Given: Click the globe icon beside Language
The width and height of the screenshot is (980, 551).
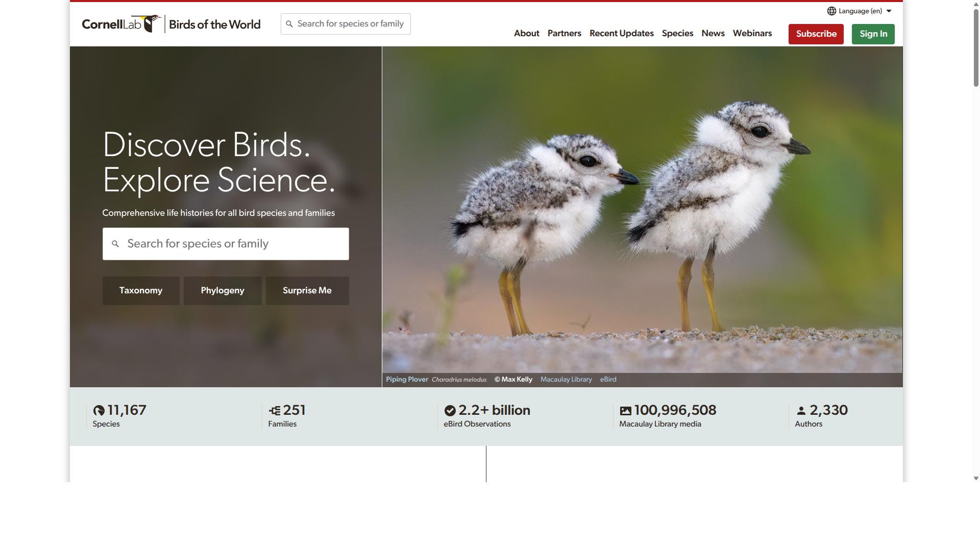Looking at the screenshot, I should click(x=831, y=11).
